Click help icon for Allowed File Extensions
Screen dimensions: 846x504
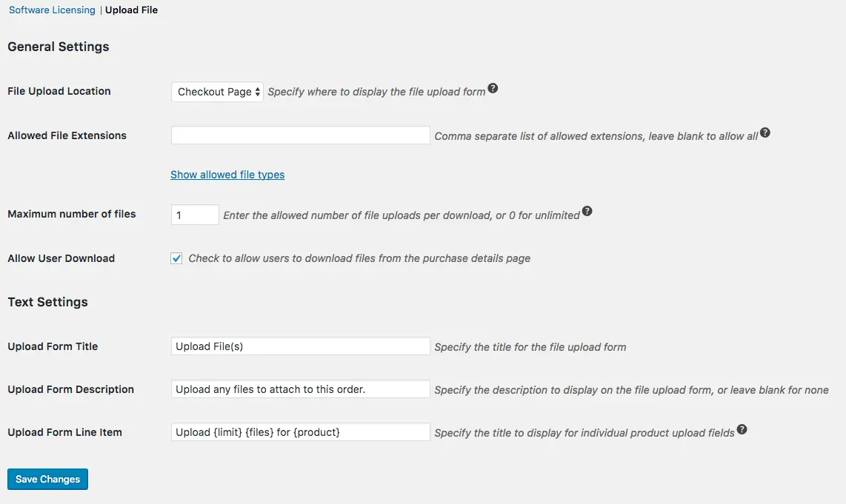tap(765, 133)
